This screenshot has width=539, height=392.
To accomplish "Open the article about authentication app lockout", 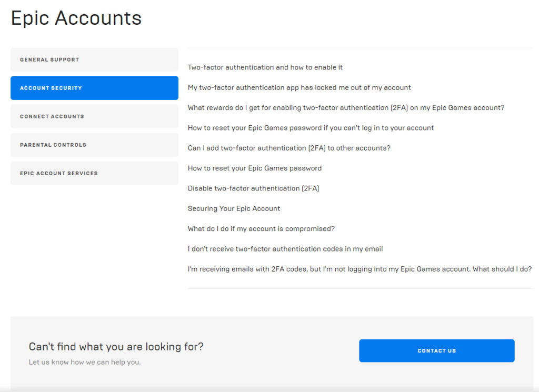I will pyautogui.click(x=299, y=87).
